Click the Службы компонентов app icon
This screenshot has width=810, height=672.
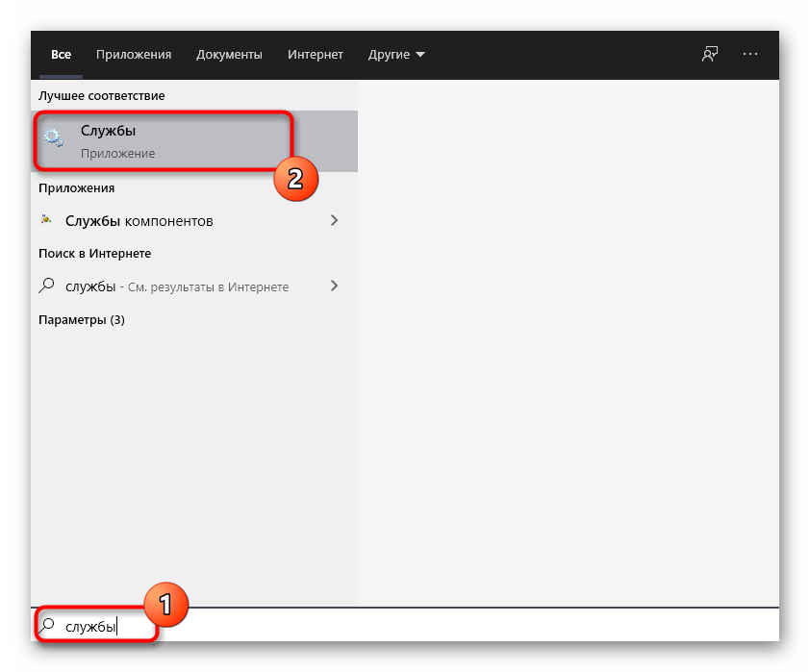pyautogui.click(x=46, y=220)
